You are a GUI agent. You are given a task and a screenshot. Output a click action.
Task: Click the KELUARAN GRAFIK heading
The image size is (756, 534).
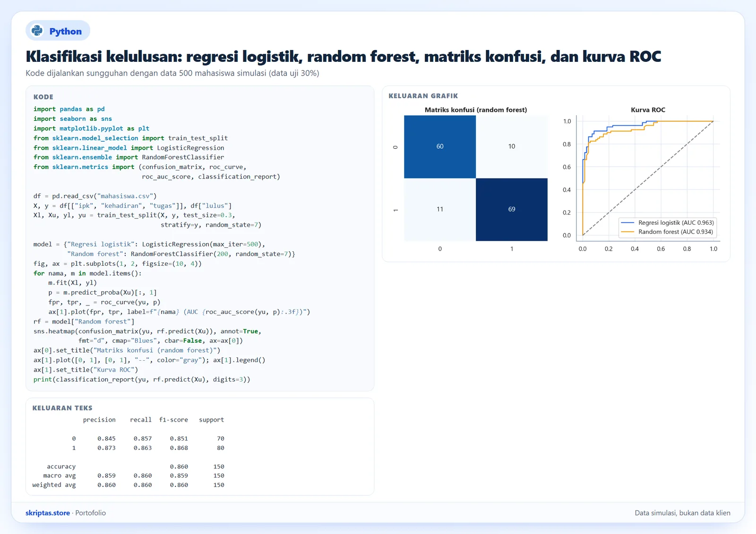coord(423,96)
